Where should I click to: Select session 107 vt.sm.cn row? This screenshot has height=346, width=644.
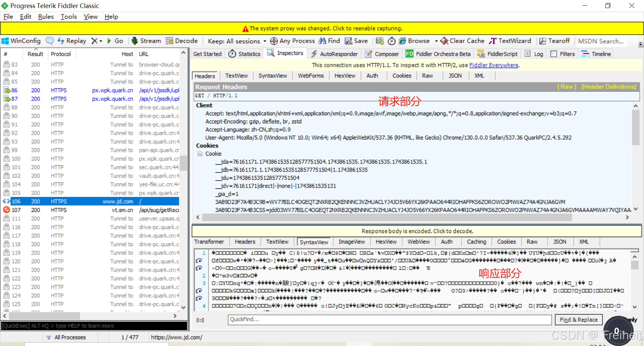point(91,210)
